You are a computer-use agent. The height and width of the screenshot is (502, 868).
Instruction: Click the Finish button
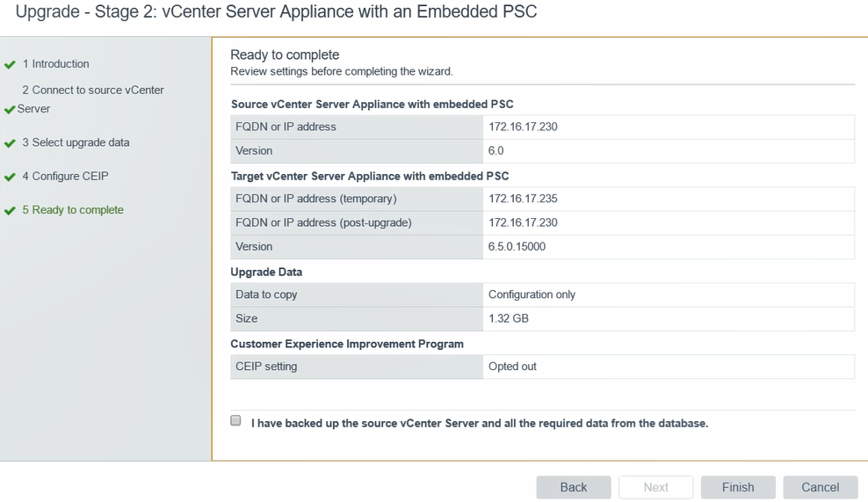coord(738,487)
